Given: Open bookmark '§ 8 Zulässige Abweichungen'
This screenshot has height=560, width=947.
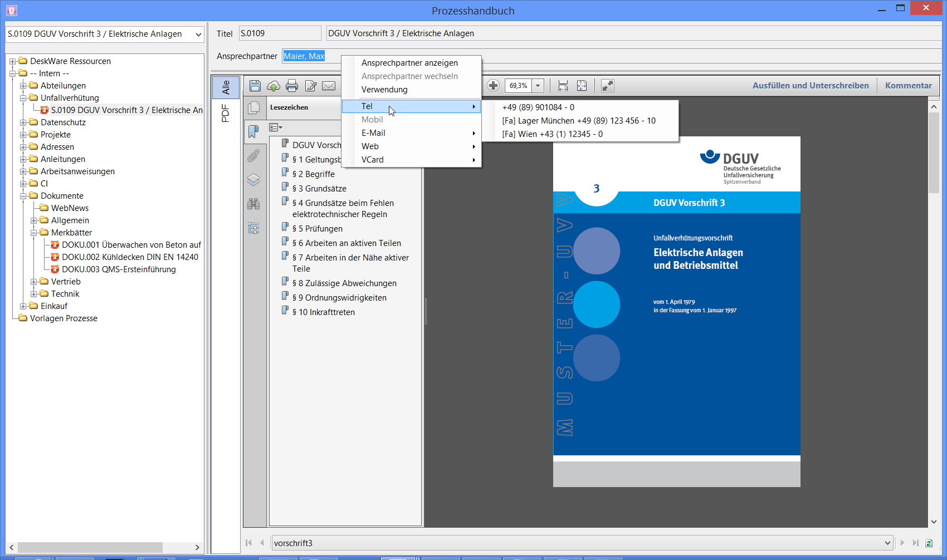Looking at the screenshot, I should pyautogui.click(x=344, y=283).
